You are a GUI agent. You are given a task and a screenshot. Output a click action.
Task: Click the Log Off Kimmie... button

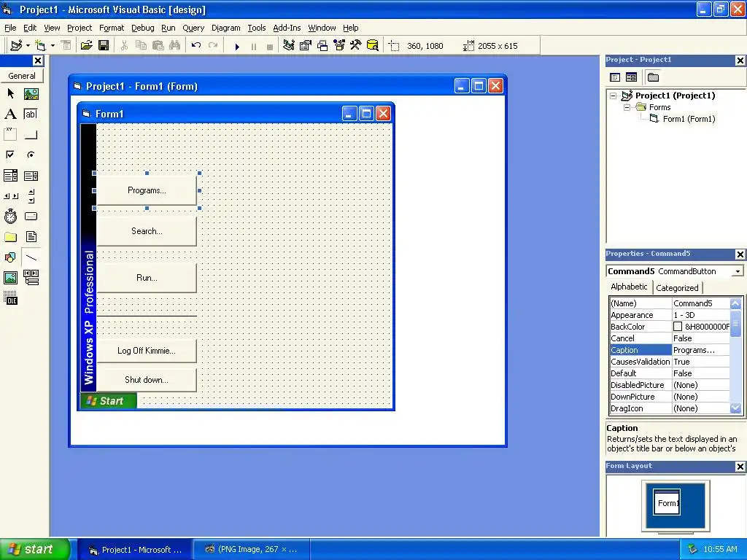[147, 351]
